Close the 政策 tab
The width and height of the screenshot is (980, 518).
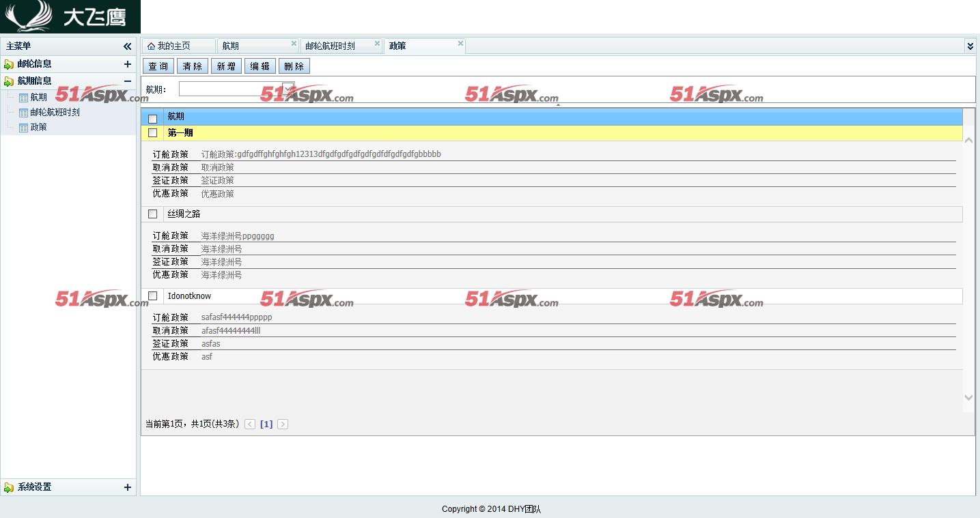click(460, 44)
